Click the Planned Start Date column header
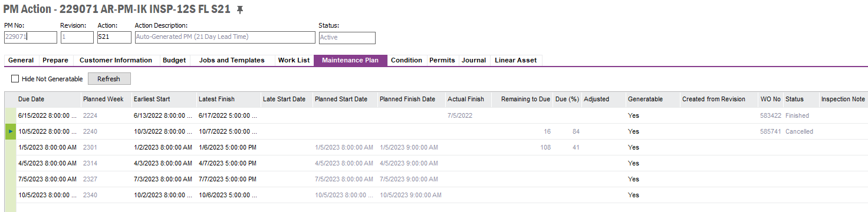 pyautogui.click(x=345, y=99)
